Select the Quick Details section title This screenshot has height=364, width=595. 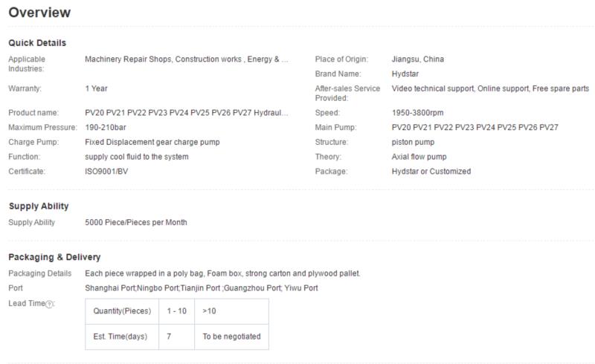[x=37, y=43]
